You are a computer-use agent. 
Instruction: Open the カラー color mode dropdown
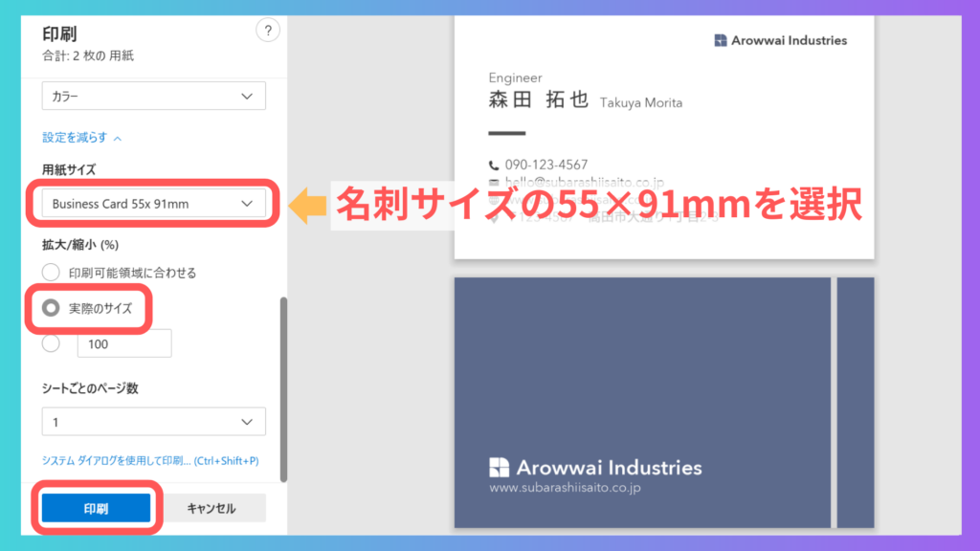(x=154, y=97)
